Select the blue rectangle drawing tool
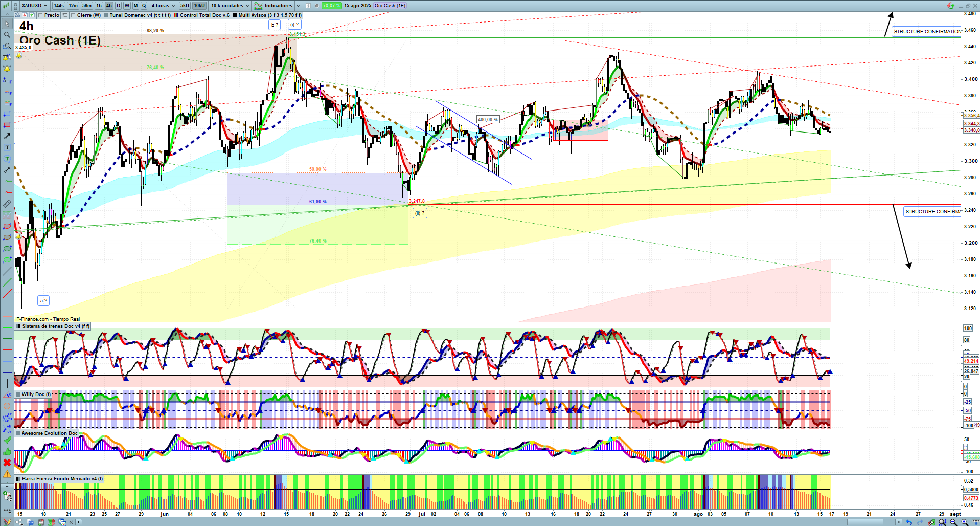The width and height of the screenshot is (980, 526). [x=7, y=114]
